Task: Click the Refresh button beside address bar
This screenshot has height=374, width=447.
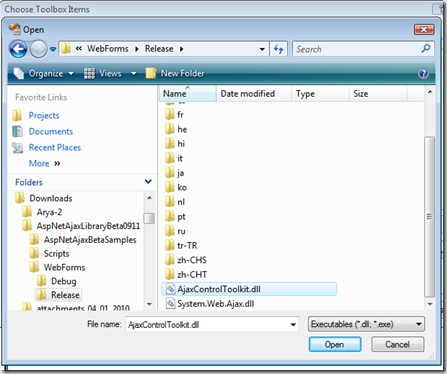Action: coord(279,49)
